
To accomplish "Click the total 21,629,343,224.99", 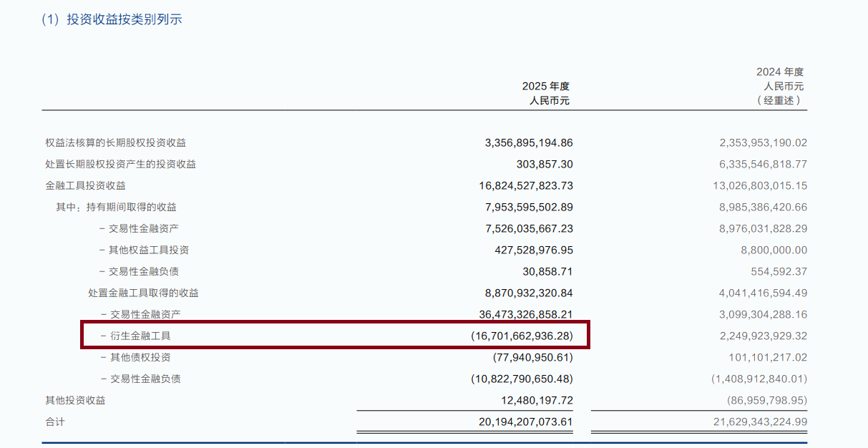I will 761,422.
